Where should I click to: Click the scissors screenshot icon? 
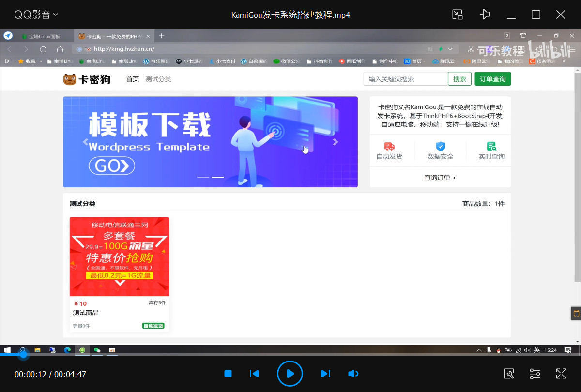(x=470, y=49)
